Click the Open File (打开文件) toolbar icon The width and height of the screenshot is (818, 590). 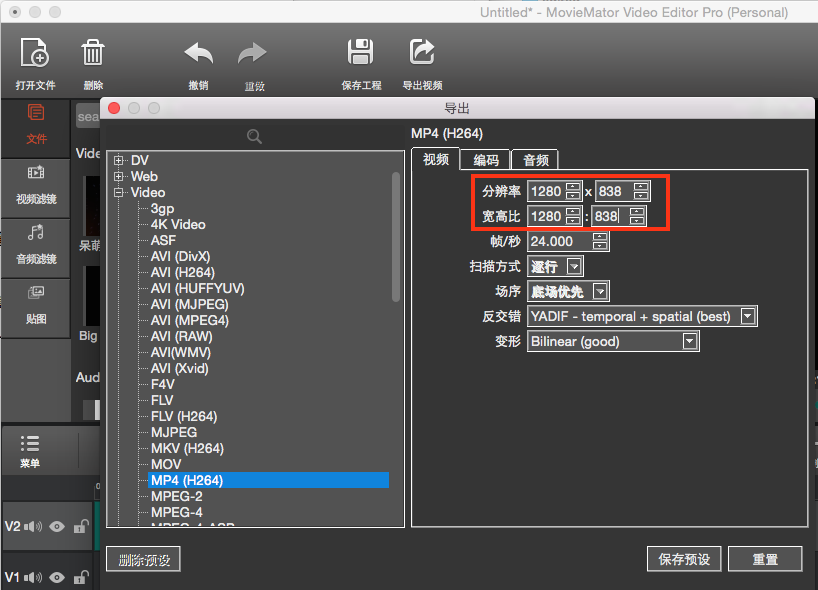point(34,52)
